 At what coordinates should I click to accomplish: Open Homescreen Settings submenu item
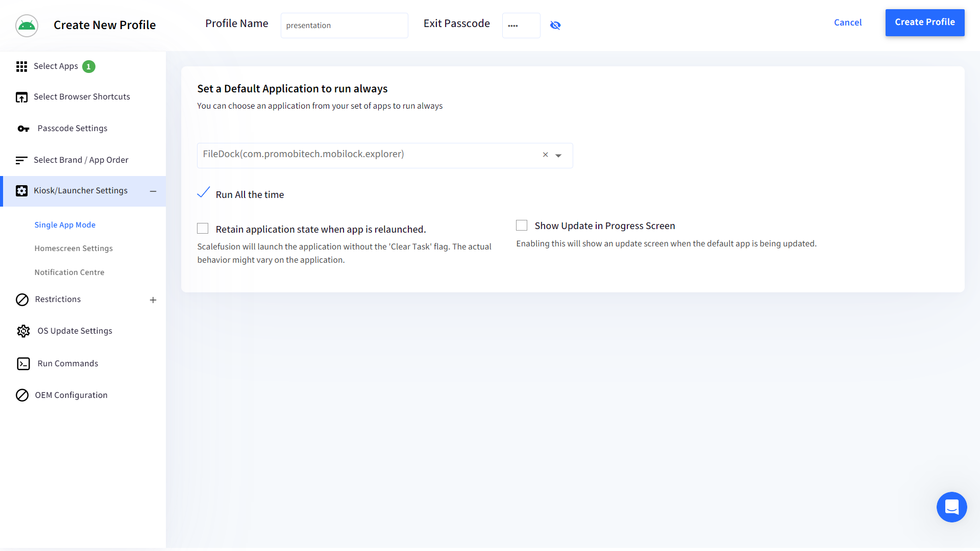pos(73,248)
